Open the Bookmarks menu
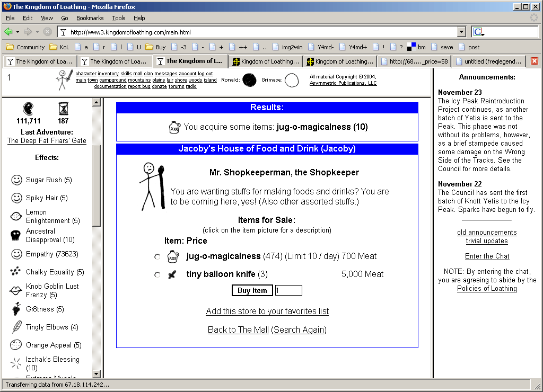Screen dimensions: 543x392 [90, 18]
